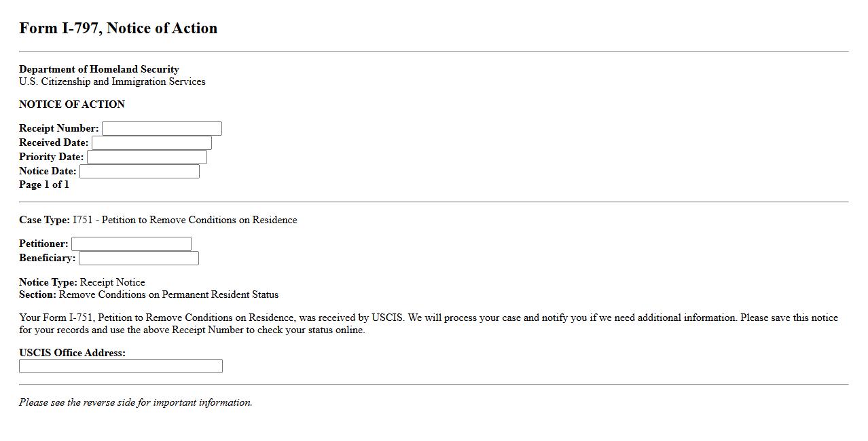868x441 pixels.
Task: Click the "Case Type:" bold label
Action: (44, 220)
